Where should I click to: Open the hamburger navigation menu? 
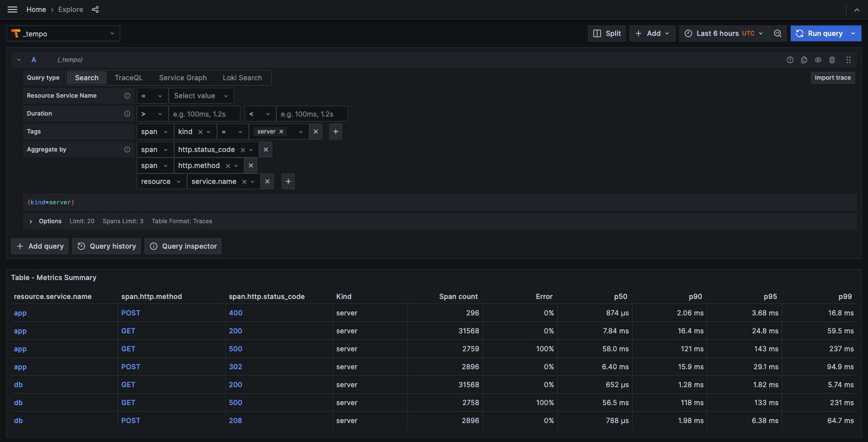pos(12,9)
